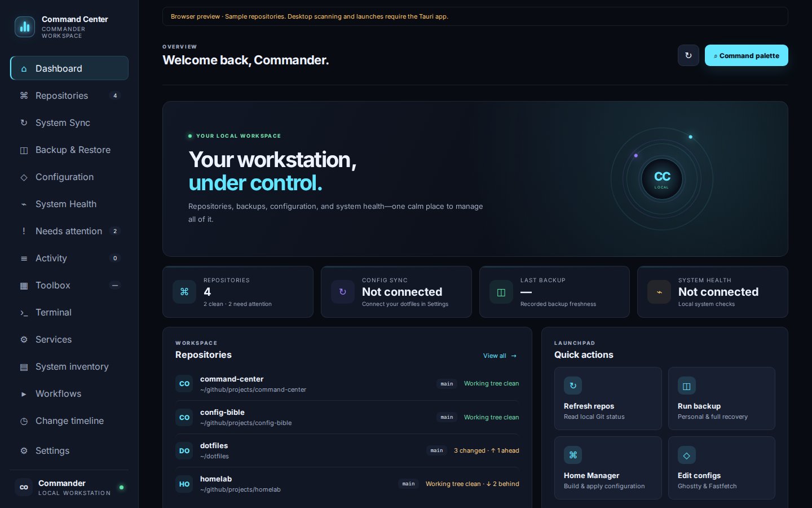Screen dimensions: 812x508
Task: Go to Repositories in the sidebar
Action: [69, 95]
